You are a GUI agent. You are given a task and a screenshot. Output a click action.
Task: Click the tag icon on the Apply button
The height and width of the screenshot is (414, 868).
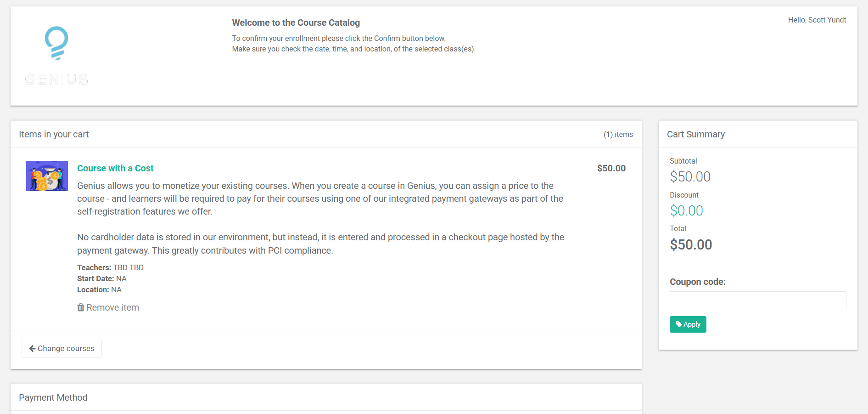678,324
